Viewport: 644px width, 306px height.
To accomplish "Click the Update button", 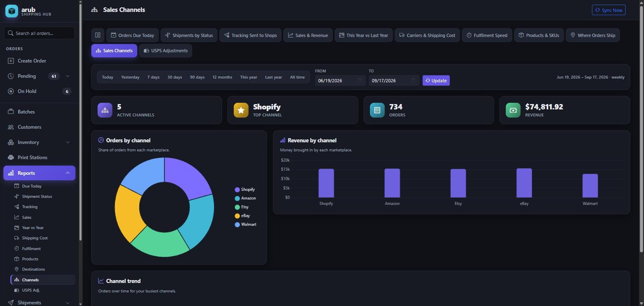I will click(436, 81).
